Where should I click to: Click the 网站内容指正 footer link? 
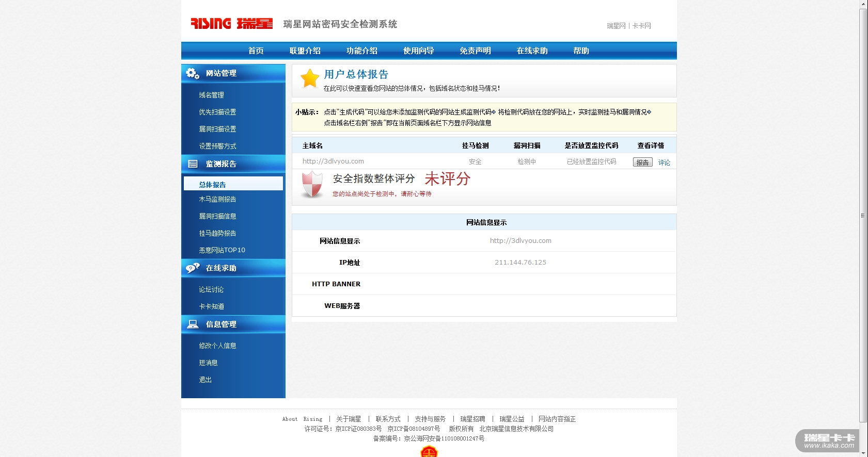[557, 419]
